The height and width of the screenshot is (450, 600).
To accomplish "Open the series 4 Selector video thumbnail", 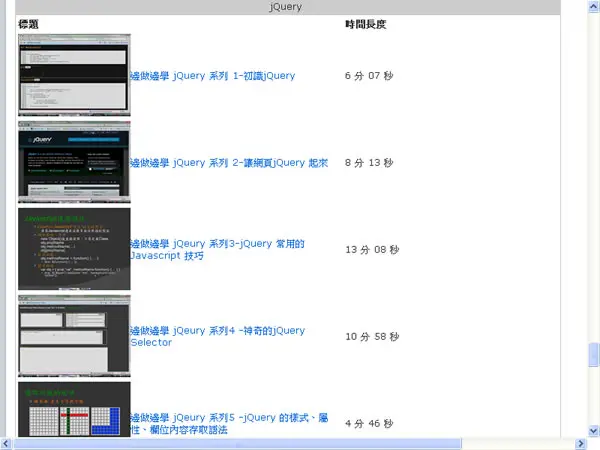I will click(x=74, y=336).
